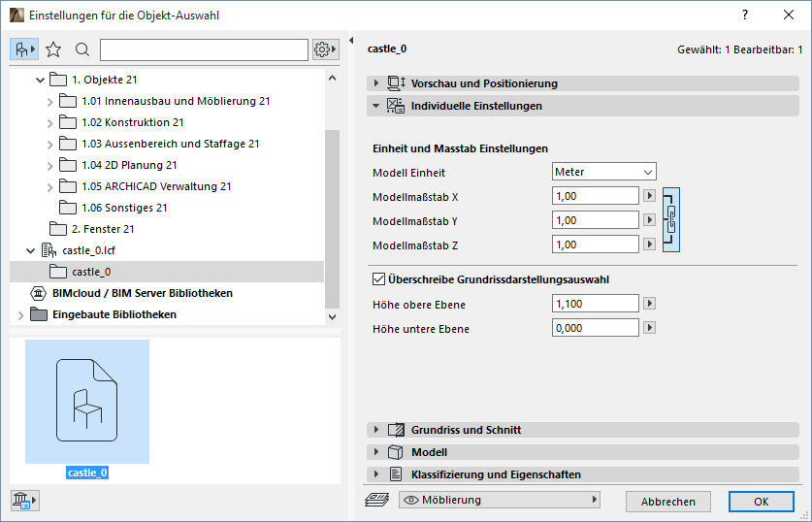Click the Abbrechen button

[668, 502]
